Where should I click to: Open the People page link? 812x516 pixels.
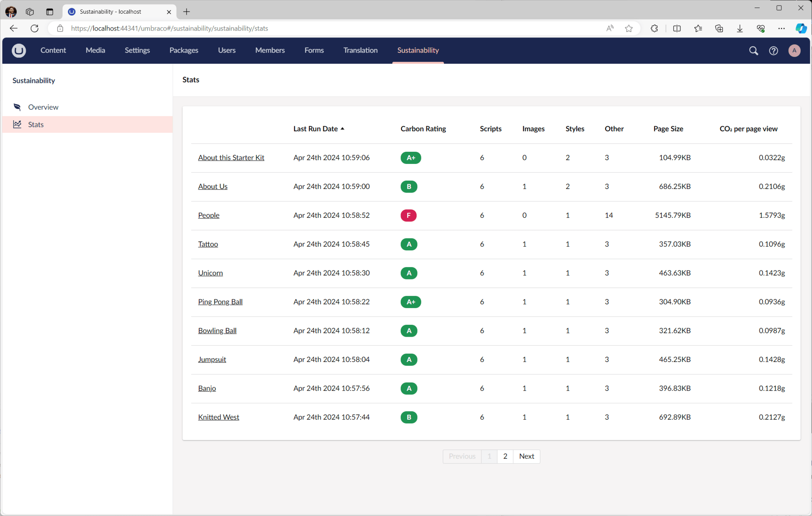(x=208, y=215)
